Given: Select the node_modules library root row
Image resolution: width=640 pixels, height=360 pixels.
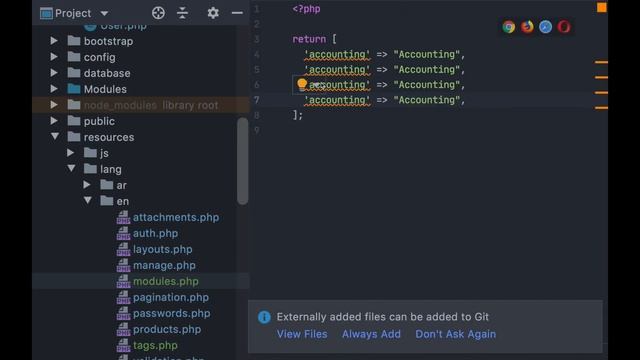Looking at the screenshot, I should coord(141,105).
